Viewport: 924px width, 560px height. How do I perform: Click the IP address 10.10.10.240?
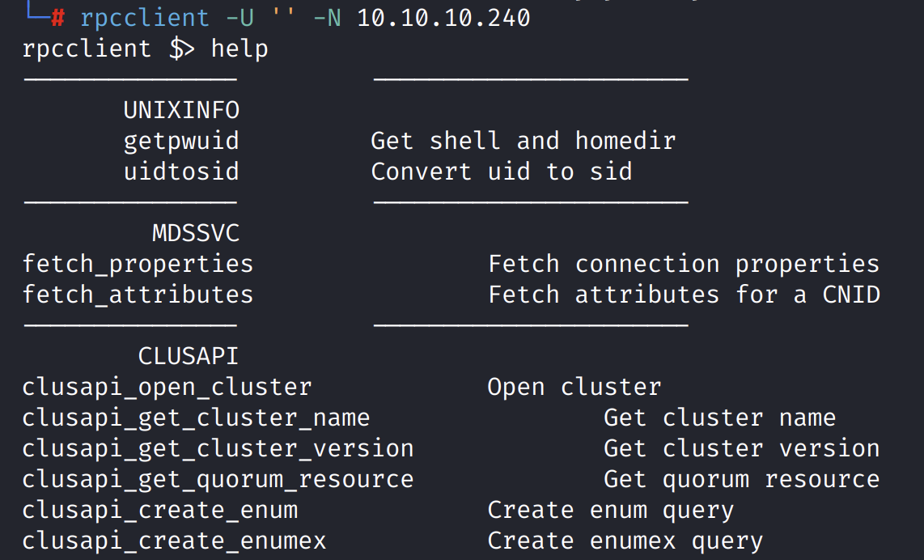pos(443,17)
